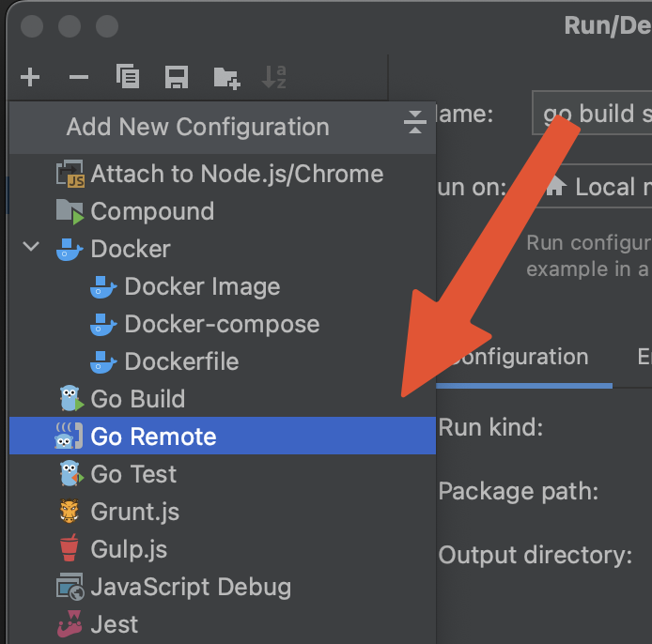
Task: Open the Run on Local machine dropdown
Action: [595, 186]
